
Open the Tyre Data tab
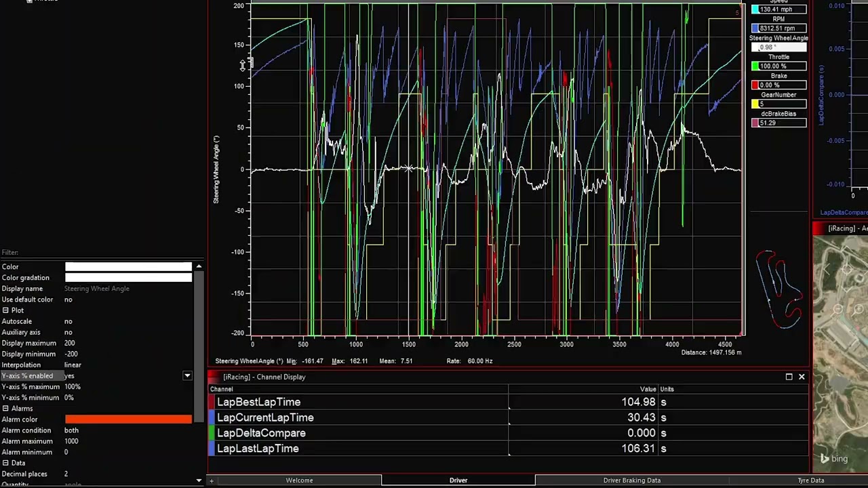[x=811, y=481]
